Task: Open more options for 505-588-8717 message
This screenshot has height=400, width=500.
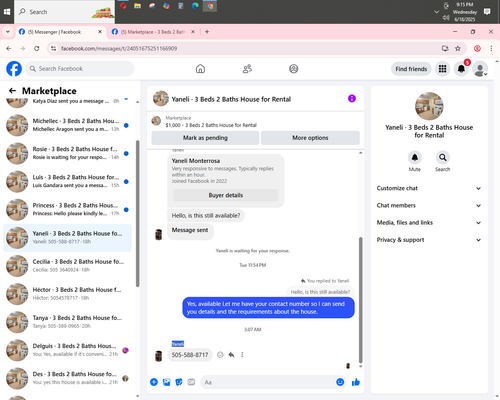Action: [242, 355]
